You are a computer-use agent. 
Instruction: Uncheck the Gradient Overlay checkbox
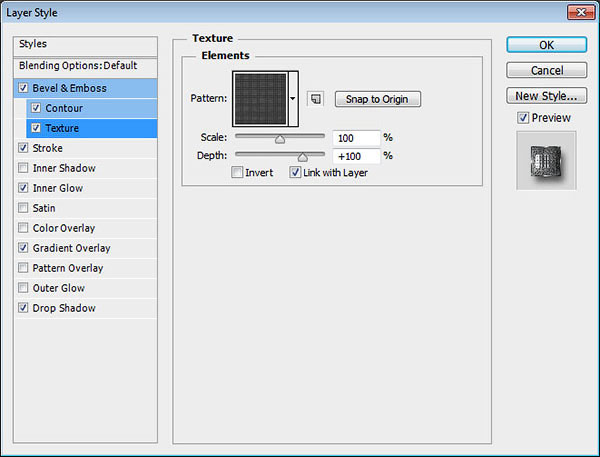tap(23, 248)
